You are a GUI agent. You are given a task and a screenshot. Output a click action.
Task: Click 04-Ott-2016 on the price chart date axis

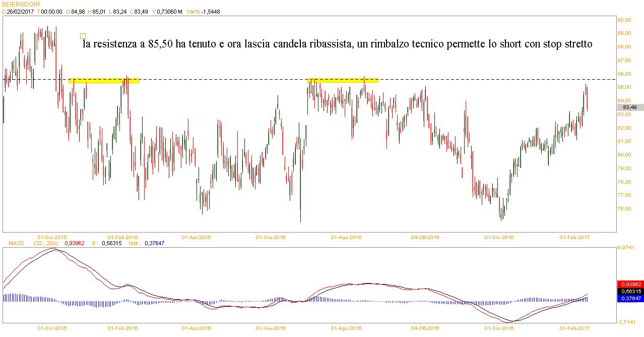425,237
